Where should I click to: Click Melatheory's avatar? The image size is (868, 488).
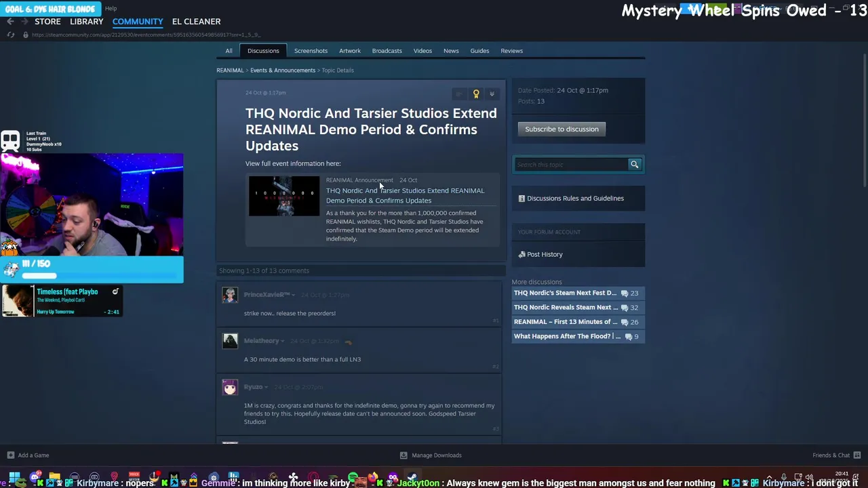click(x=230, y=341)
